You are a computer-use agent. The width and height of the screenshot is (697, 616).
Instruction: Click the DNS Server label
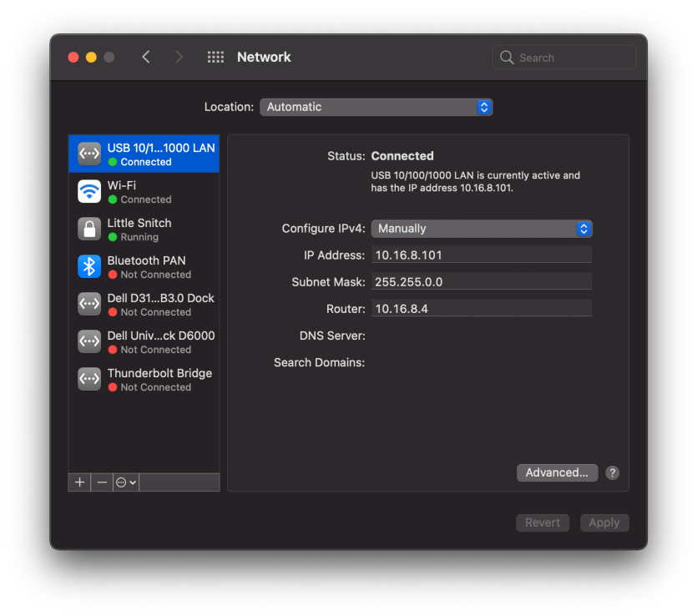coord(332,336)
